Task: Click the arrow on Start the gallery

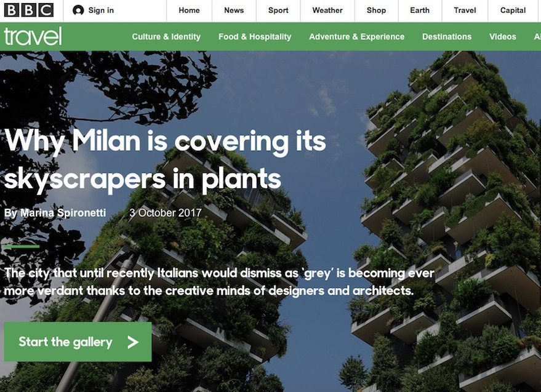Action: tap(133, 342)
